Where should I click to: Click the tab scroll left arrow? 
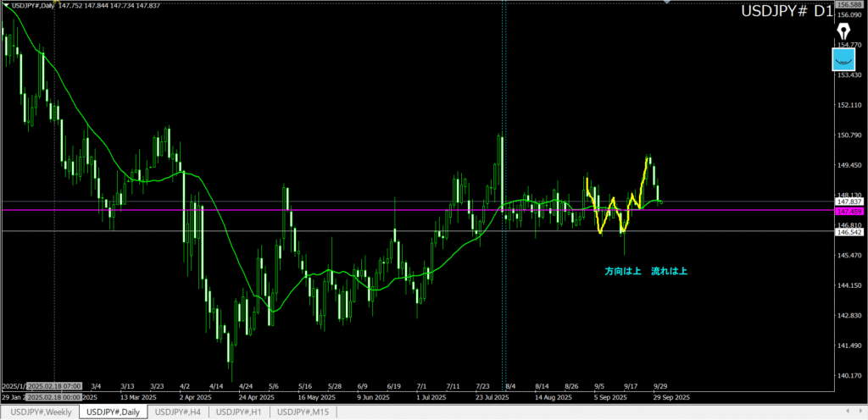tap(849, 412)
